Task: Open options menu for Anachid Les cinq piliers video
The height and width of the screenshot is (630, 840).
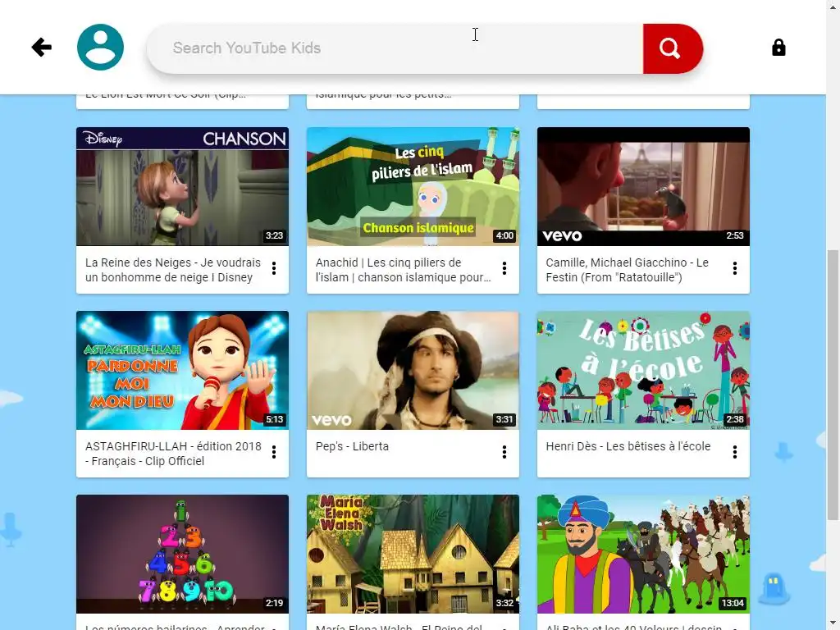Action: click(x=504, y=268)
